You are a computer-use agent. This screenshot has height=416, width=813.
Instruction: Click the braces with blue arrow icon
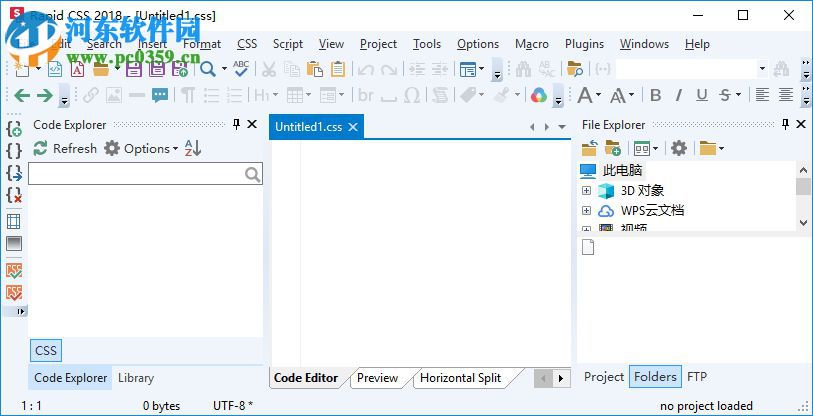point(14,173)
